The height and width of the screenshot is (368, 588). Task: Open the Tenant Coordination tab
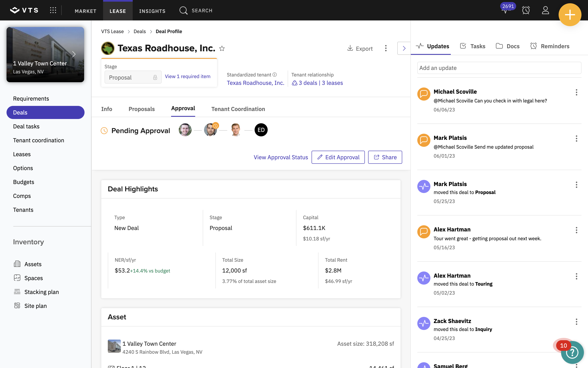(238, 109)
